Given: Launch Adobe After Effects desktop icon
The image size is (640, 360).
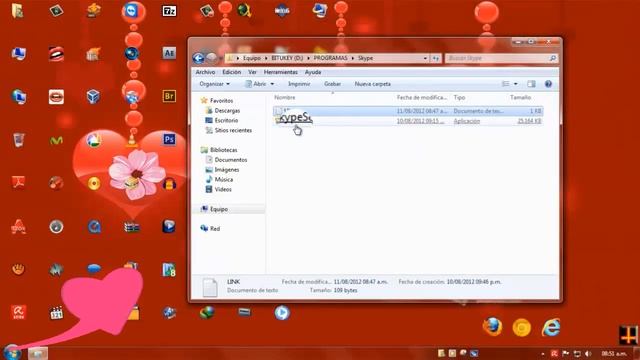Looking at the screenshot, I should pos(169,53).
